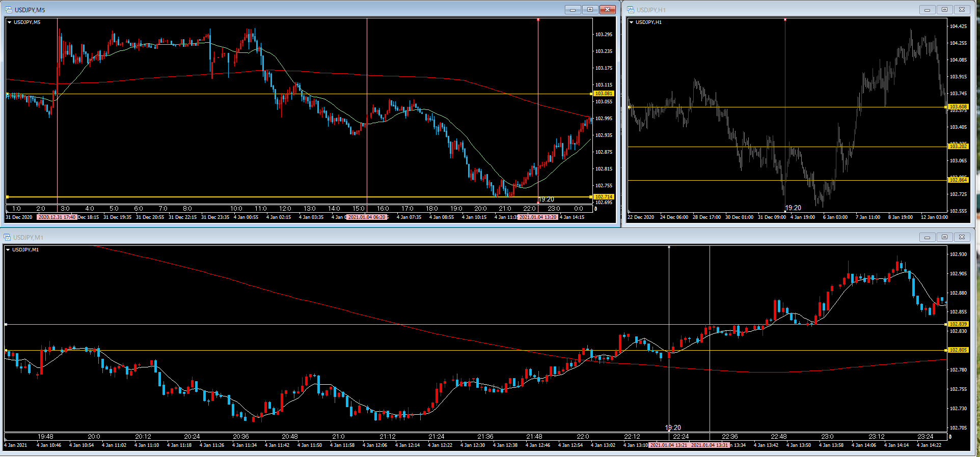Viewport: 980px width, 457px height.
Task: Expand the triangle beside USDJPY,H1 chart label
Action: click(632, 22)
